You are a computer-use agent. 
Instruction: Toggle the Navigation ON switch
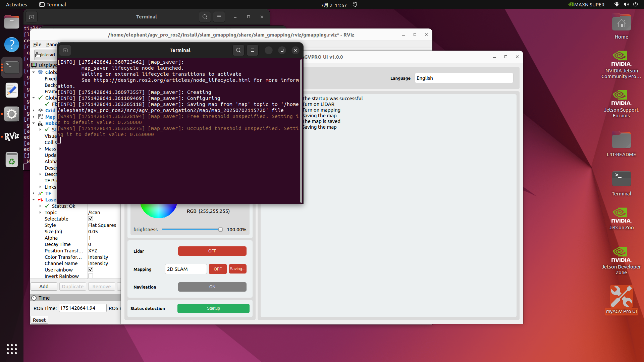212,287
